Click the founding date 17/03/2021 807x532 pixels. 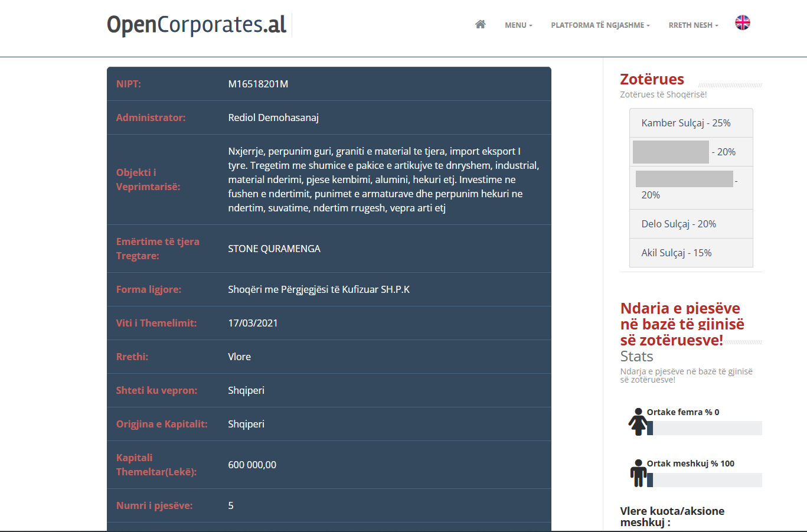[x=253, y=323]
